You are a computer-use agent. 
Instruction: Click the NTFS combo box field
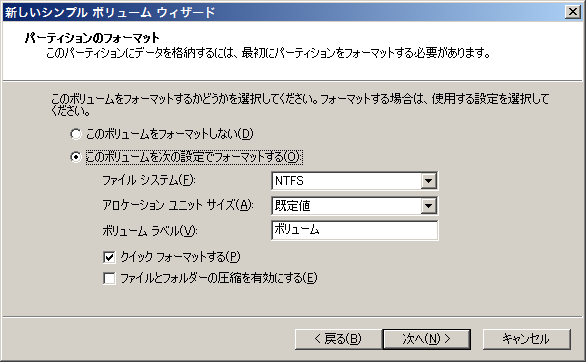[x=354, y=181]
